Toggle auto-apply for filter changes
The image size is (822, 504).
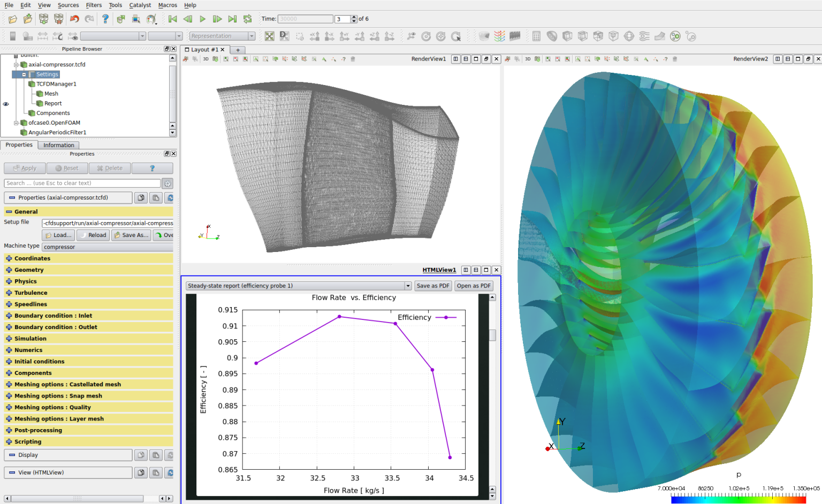tap(120, 19)
